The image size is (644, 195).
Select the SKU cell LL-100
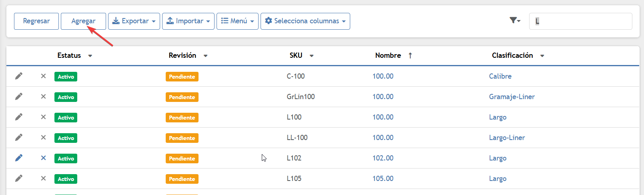(x=297, y=138)
